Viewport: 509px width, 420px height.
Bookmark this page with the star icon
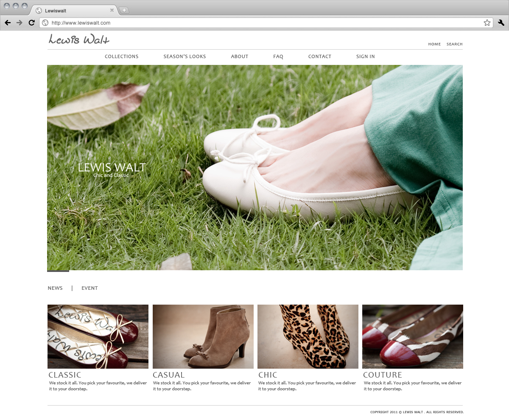487,23
